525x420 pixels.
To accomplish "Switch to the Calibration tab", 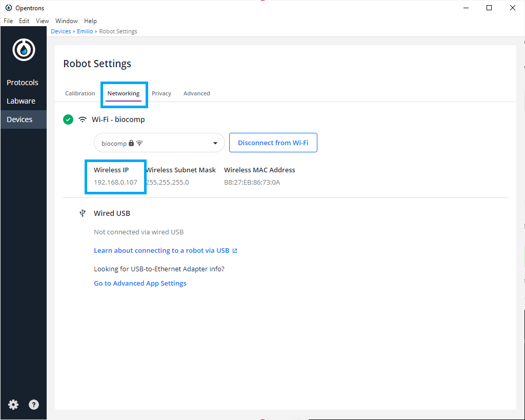I will click(80, 93).
